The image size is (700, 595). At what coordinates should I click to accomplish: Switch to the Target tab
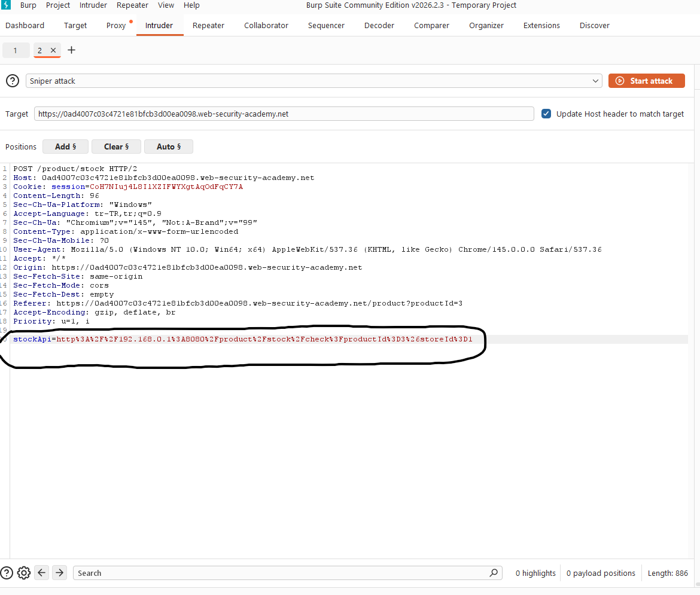(75, 26)
